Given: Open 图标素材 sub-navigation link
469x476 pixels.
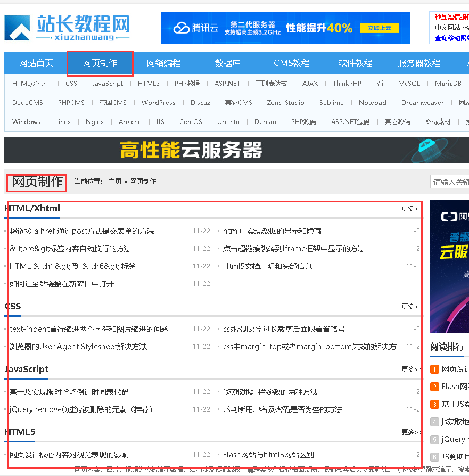Looking at the screenshot, I should click(438, 122).
